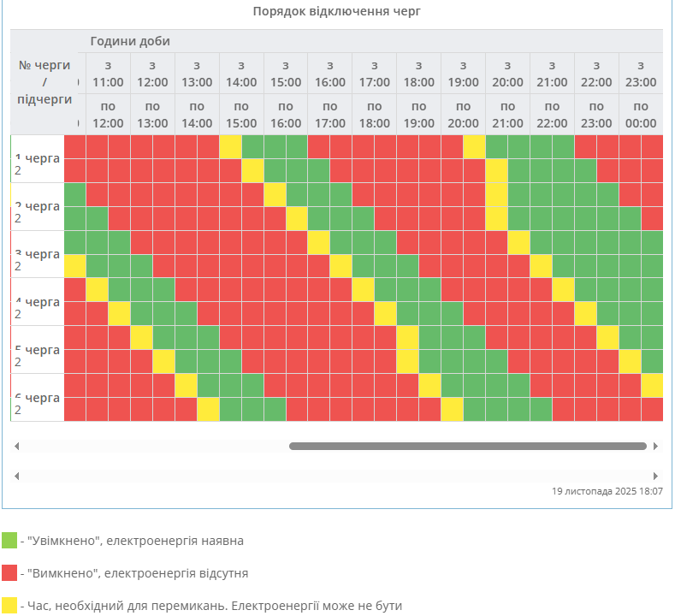Click the red "Вимкнено" legend square
This screenshot has width=675, height=616.
tap(9, 572)
